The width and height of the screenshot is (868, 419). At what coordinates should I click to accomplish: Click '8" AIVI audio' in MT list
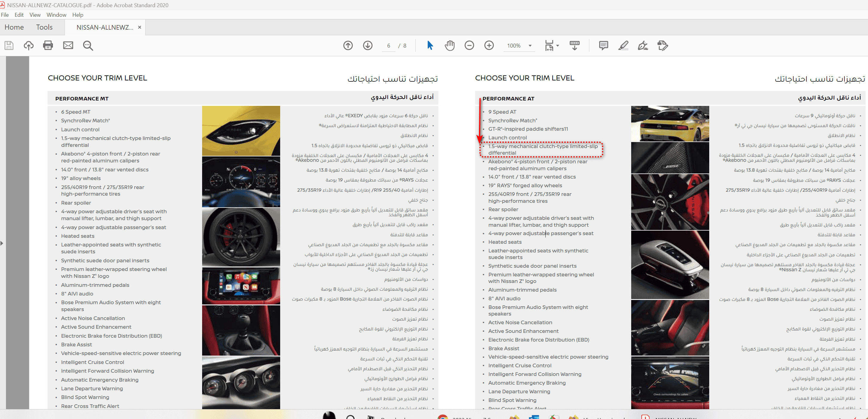pyautogui.click(x=77, y=294)
